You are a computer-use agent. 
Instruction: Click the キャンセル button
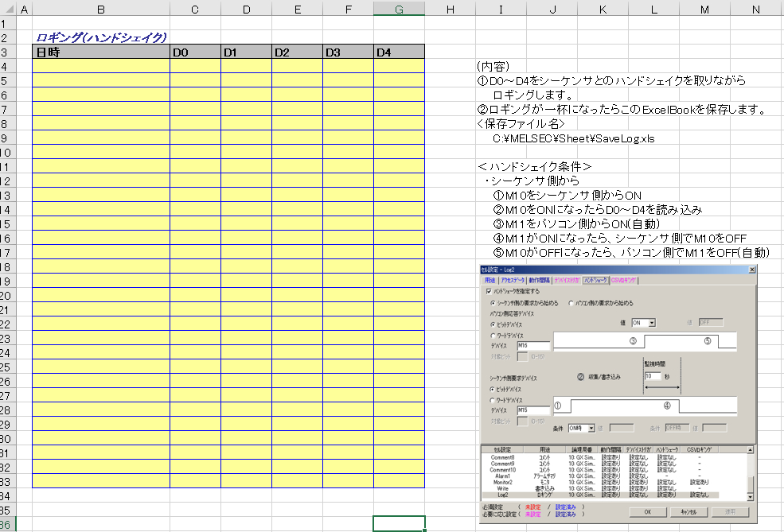pos(688,512)
